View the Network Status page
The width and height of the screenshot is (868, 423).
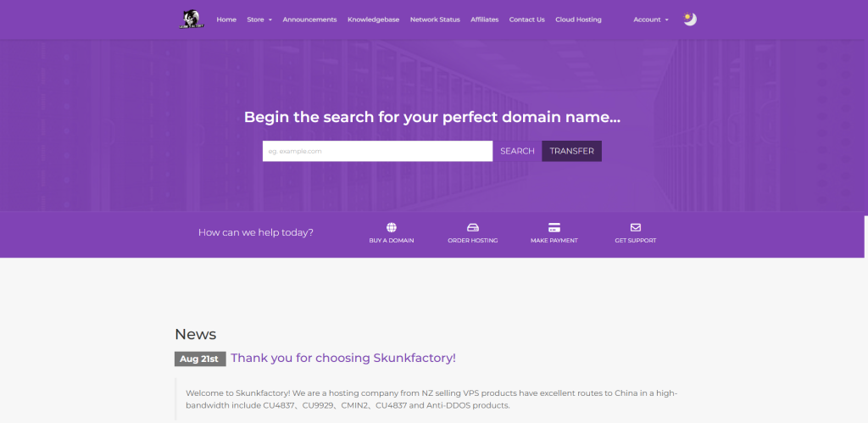[x=435, y=19]
